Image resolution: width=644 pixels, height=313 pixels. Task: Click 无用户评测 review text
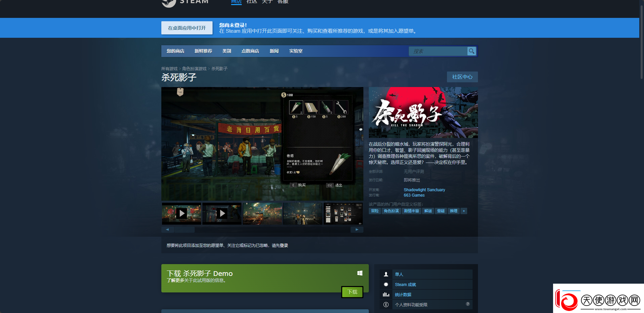(x=414, y=172)
